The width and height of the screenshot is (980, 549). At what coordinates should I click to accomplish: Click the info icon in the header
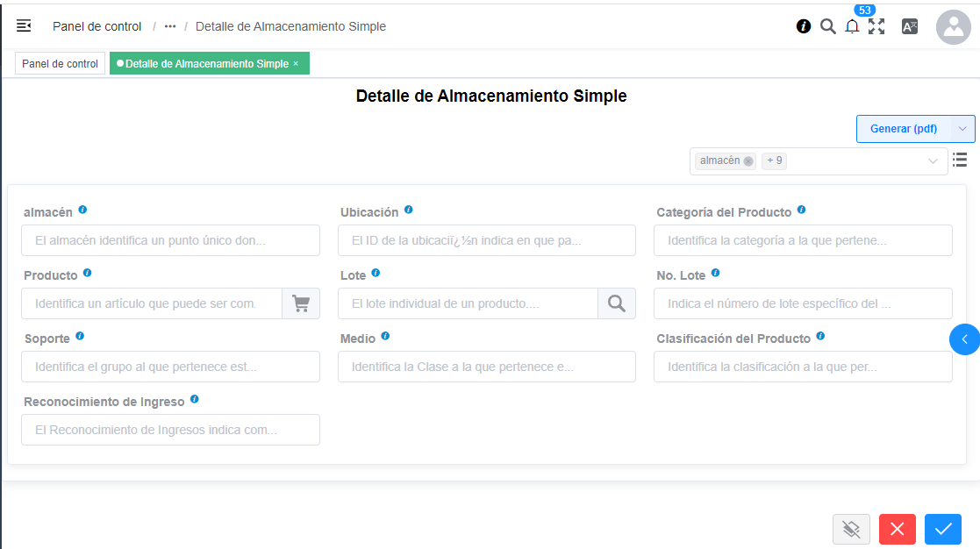803,26
